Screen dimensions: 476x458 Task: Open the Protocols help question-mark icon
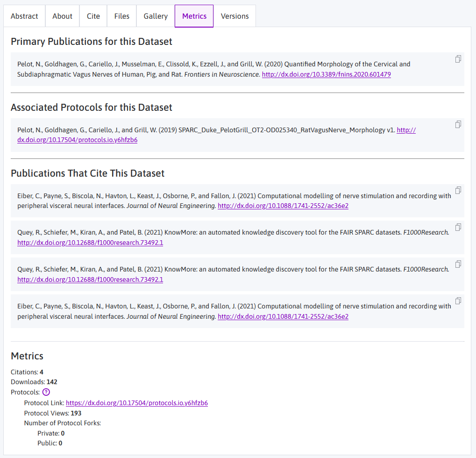click(46, 392)
